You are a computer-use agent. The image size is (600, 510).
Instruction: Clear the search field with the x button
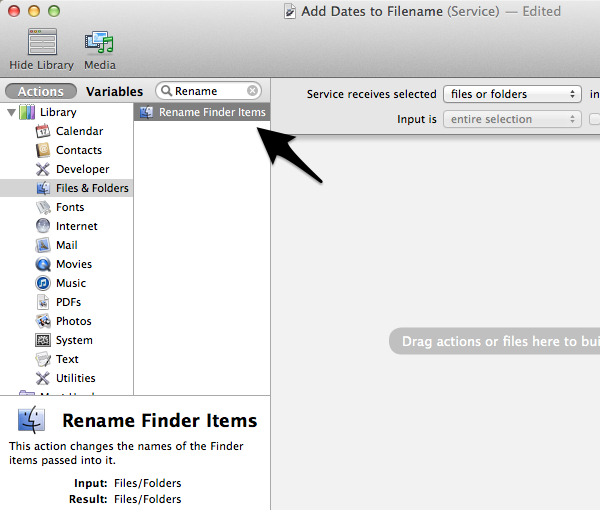[252, 91]
